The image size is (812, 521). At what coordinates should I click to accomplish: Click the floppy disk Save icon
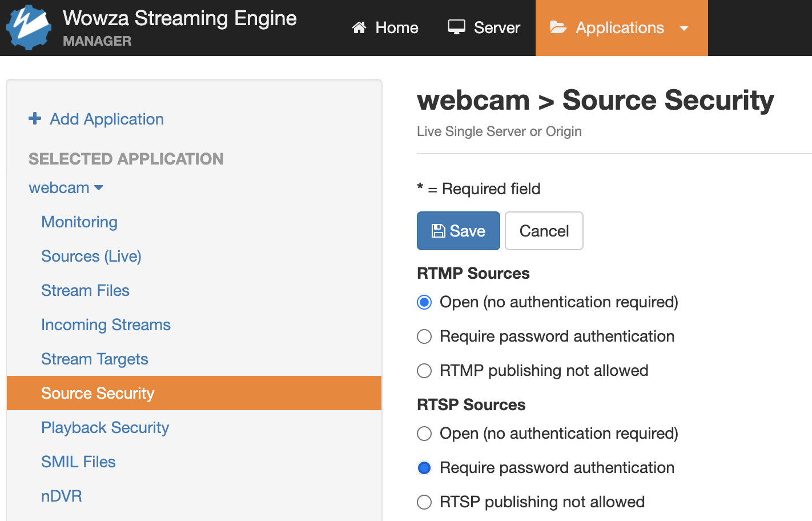pos(438,231)
